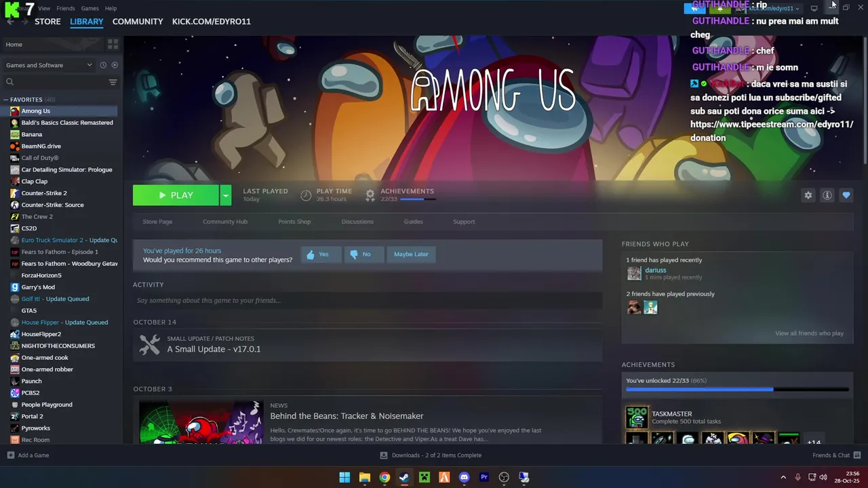Image resolution: width=868 pixels, height=488 pixels.
Task: Open Behind the Beans news thumbnail
Action: (x=201, y=422)
